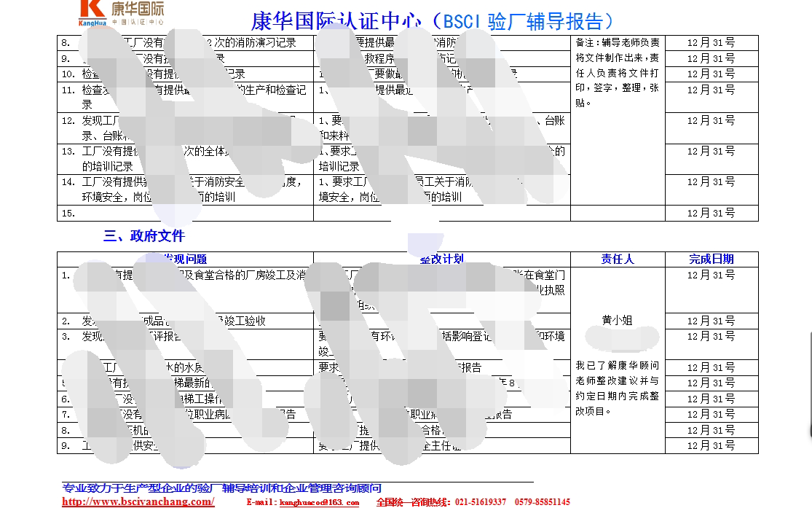This screenshot has width=812, height=508.
Task: Click the statement beginning 我已了解康华顾问
Action: click(x=618, y=388)
